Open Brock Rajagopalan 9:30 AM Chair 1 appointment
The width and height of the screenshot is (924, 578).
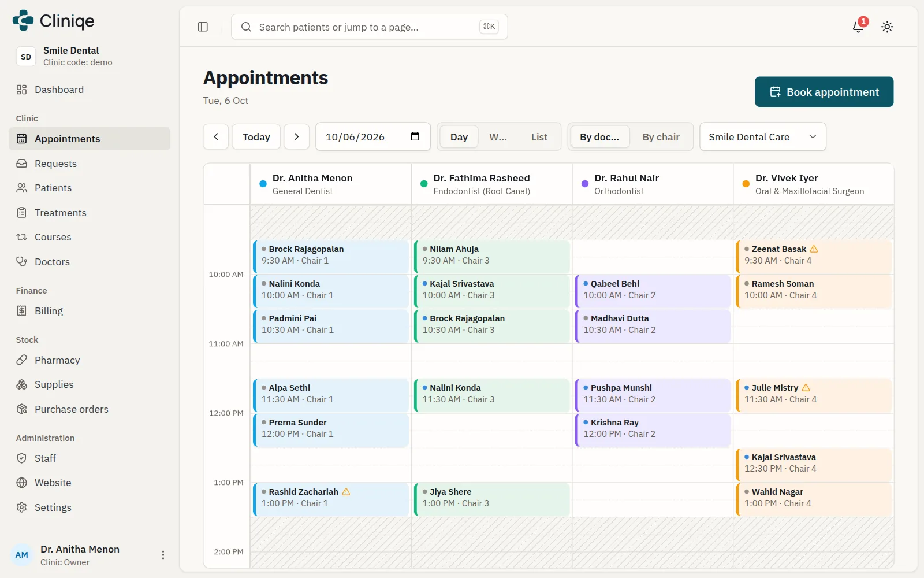(331, 257)
